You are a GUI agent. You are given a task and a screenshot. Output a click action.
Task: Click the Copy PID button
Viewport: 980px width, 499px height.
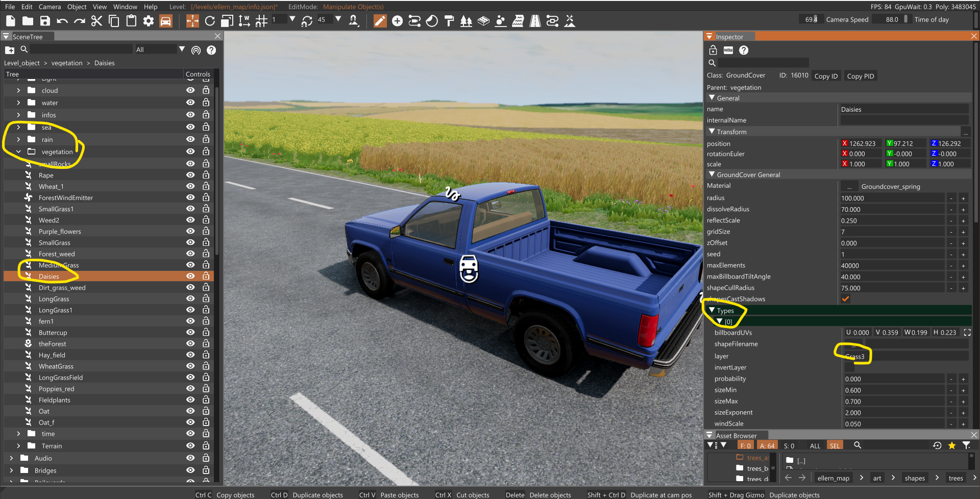(x=861, y=76)
